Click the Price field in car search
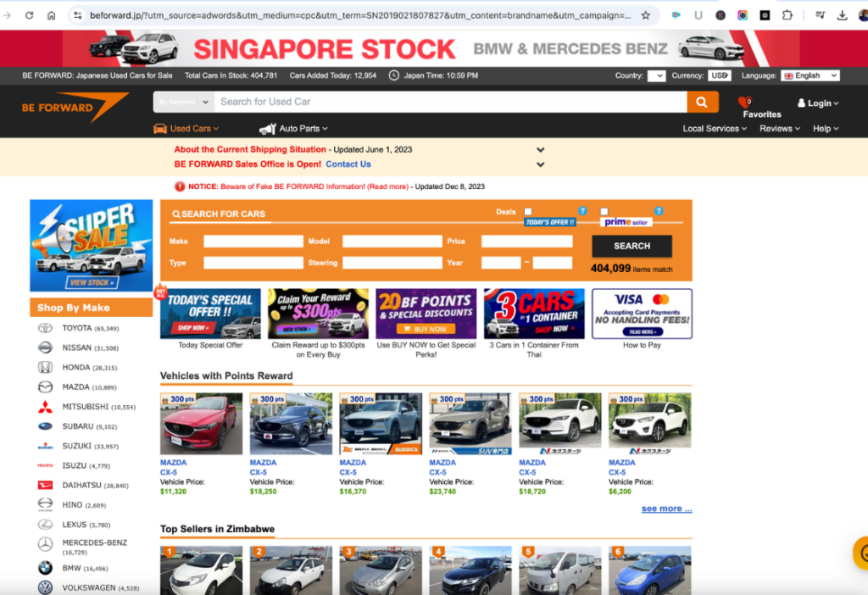This screenshot has height=595, width=868. click(x=526, y=242)
